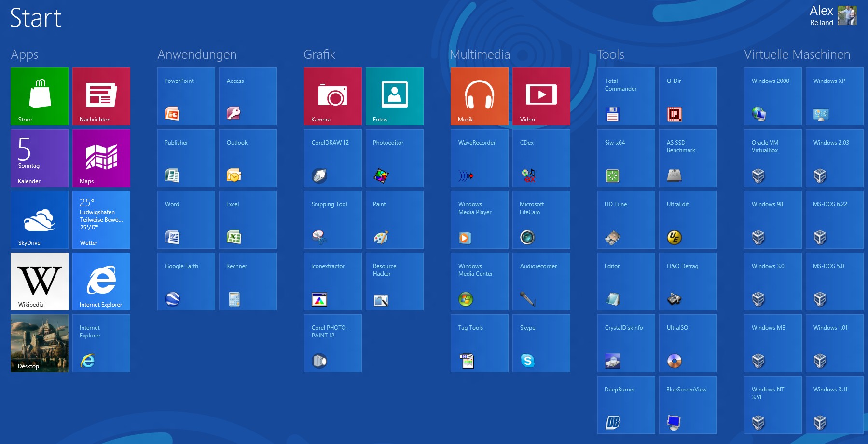Open the Skype tile
Image resolution: width=868 pixels, height=444 pixels.
tap(541, 343)
